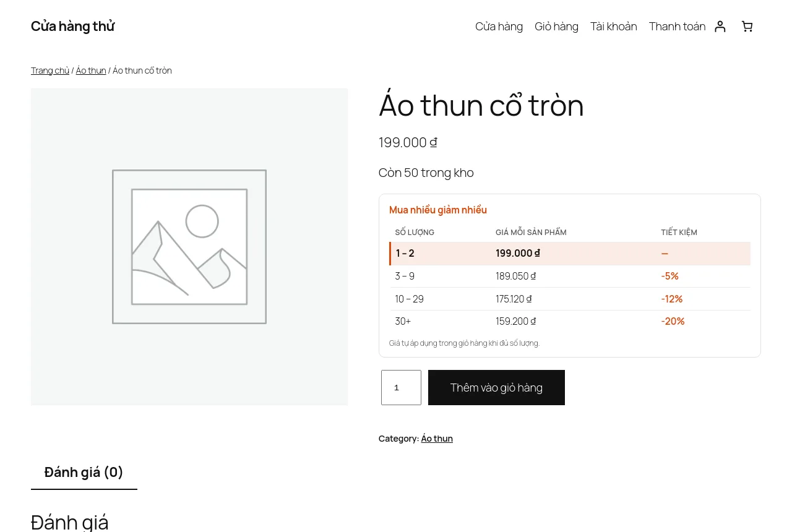The height and width of the screenshot is (532, 792).
Task: Follow the Áo thun breadcrumb link
Action: coord(91,71)
